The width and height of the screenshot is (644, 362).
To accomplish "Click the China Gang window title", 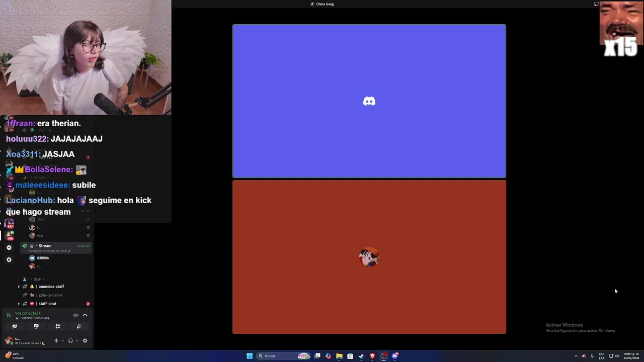I will (325, 4).
